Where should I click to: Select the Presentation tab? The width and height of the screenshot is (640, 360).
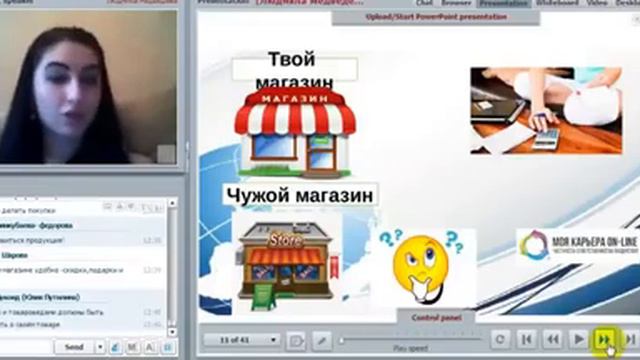tap(504, 3)
